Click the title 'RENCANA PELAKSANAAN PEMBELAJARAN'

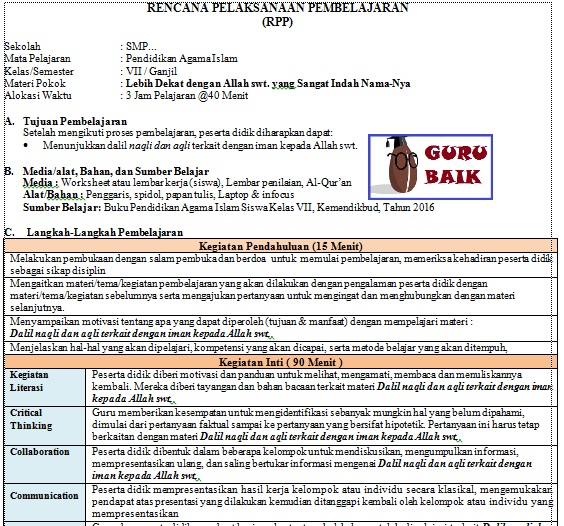[x=277, y=7]
